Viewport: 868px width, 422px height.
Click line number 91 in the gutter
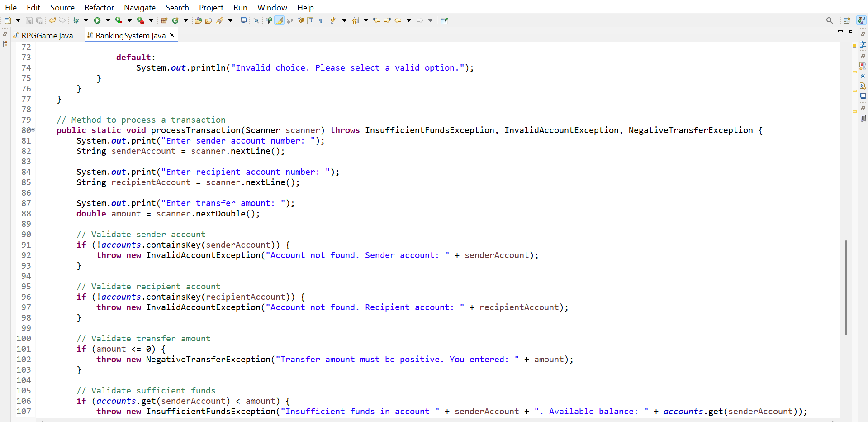tap(26, 245)
